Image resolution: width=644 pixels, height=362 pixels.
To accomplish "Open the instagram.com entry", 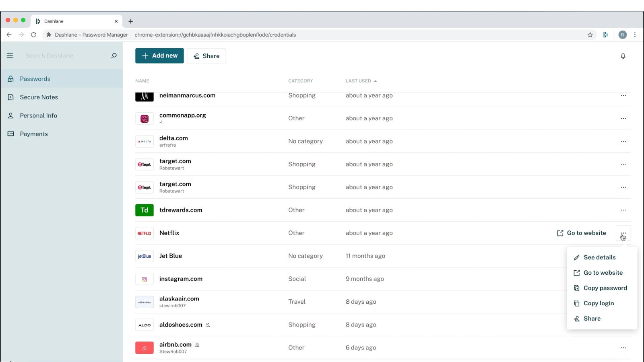I will (x=181, y=279).
